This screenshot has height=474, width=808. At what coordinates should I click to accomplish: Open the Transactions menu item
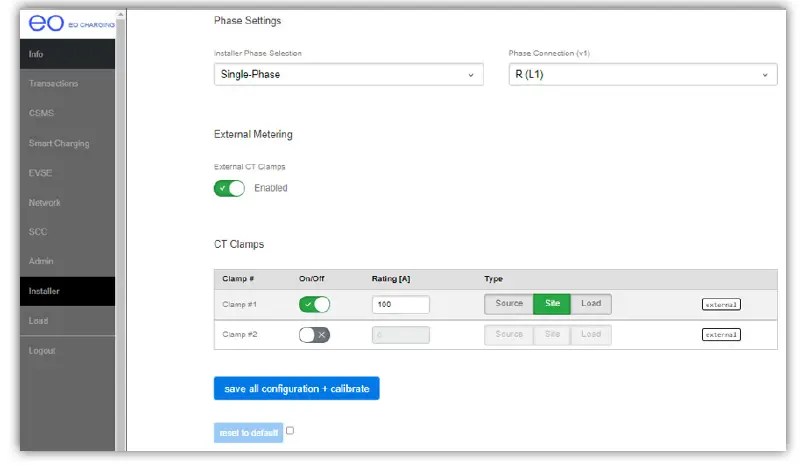click(x=54, y=83)
